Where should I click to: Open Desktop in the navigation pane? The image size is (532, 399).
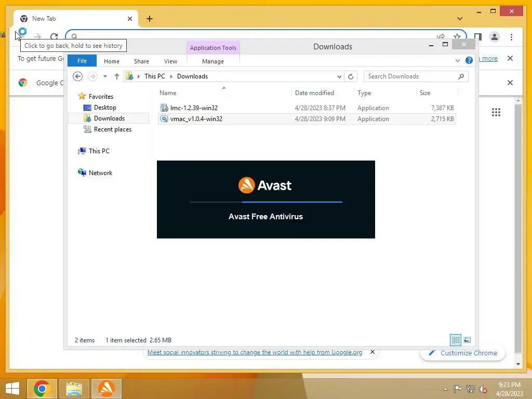(105, 107)
